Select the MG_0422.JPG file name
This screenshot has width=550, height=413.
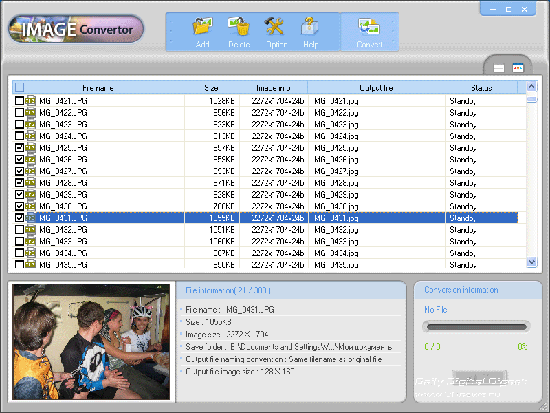pos(63,113)
